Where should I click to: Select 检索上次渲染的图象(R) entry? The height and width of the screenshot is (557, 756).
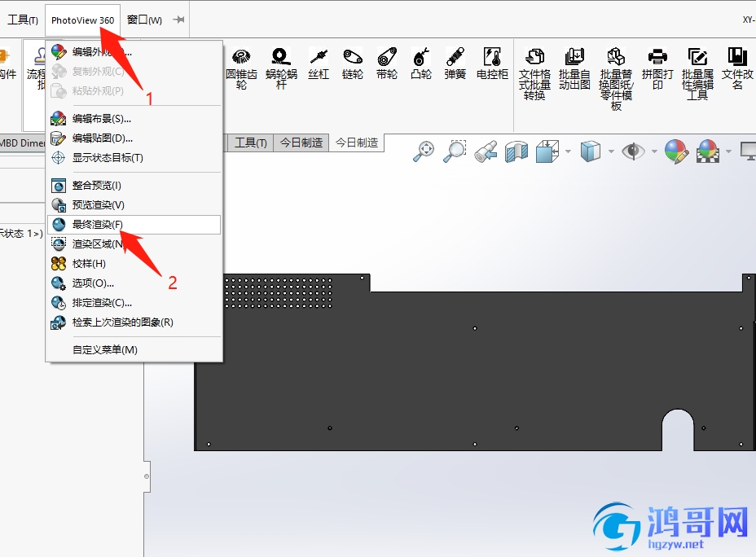coord(134,322)
